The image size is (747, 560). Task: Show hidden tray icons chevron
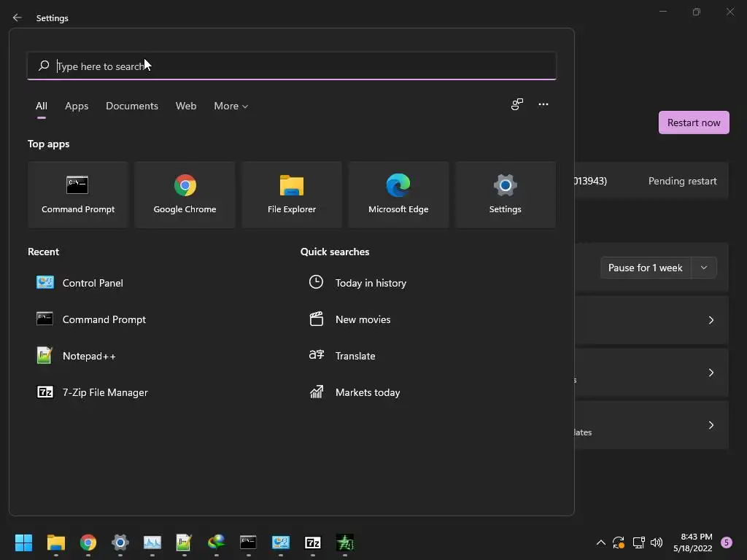click(x=601, y=542)
